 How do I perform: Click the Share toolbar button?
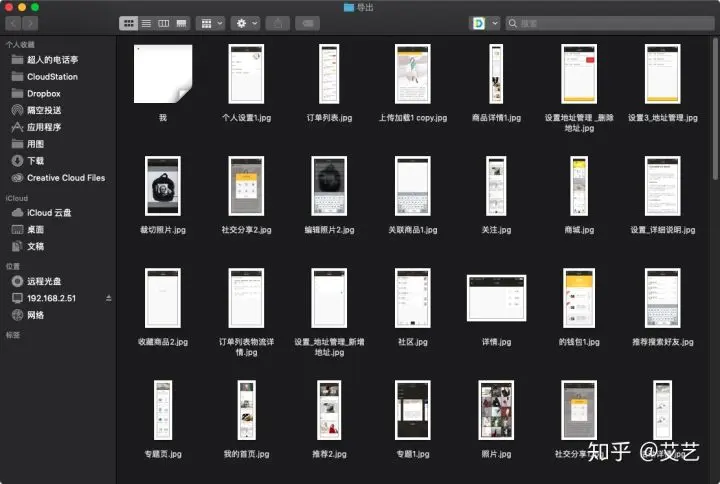[278, 23]
